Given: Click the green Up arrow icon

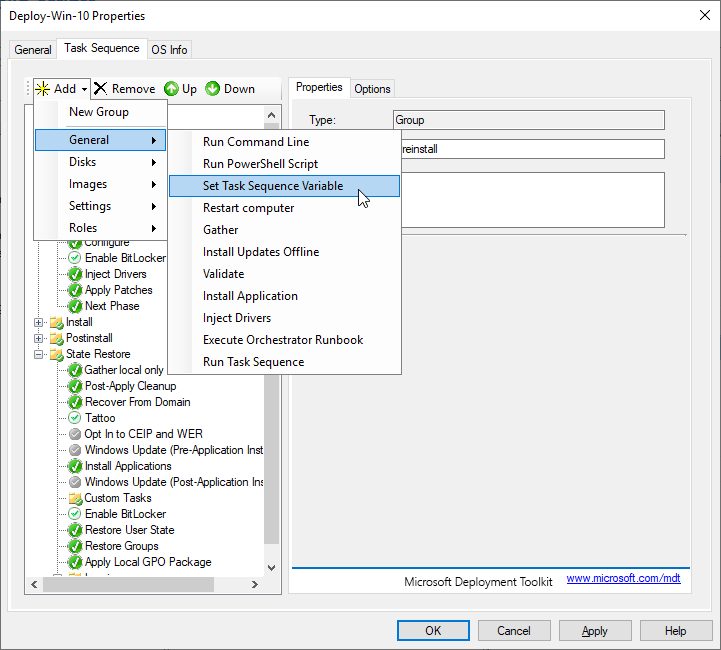Looking at the screenshot, I should tap(171, 89).
